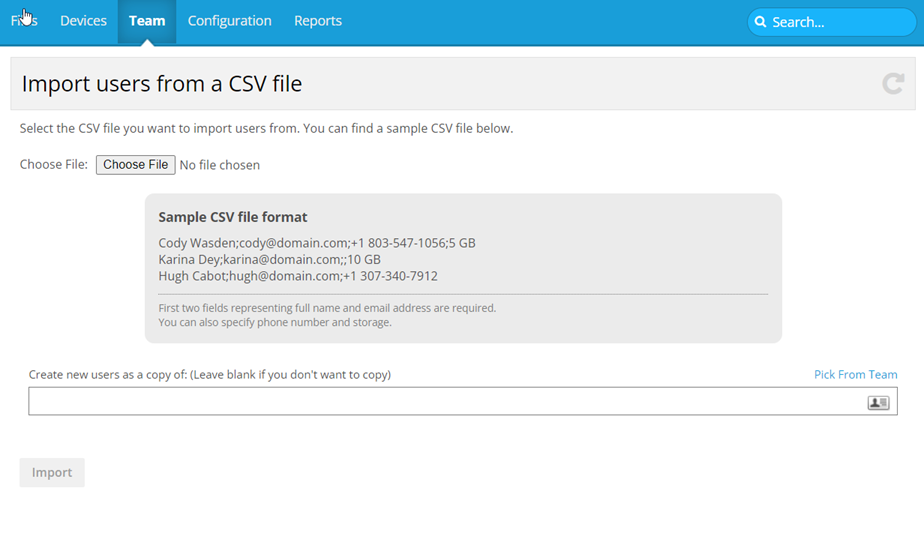Open the Files tab

[x=24, y=21]
